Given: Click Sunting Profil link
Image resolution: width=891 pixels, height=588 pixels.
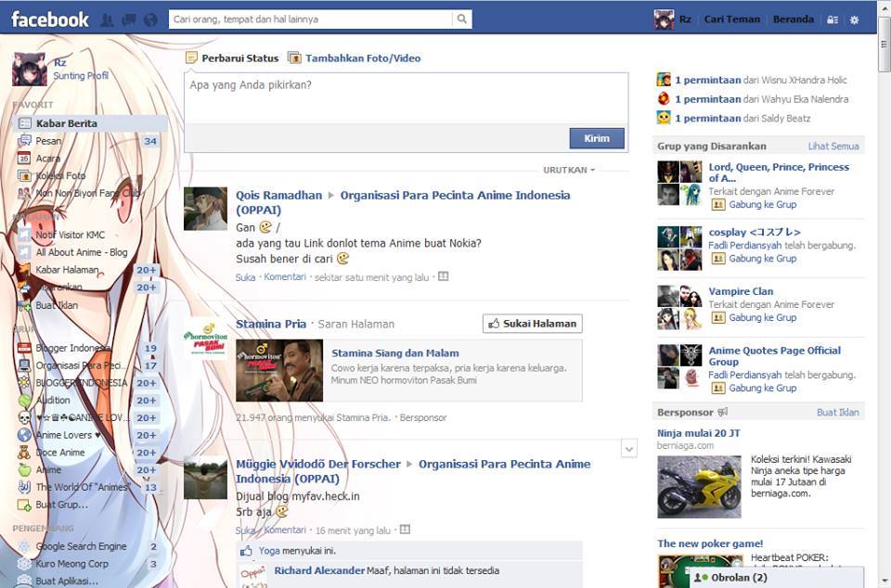Looking at the screenshot, I should click(81, 75).
